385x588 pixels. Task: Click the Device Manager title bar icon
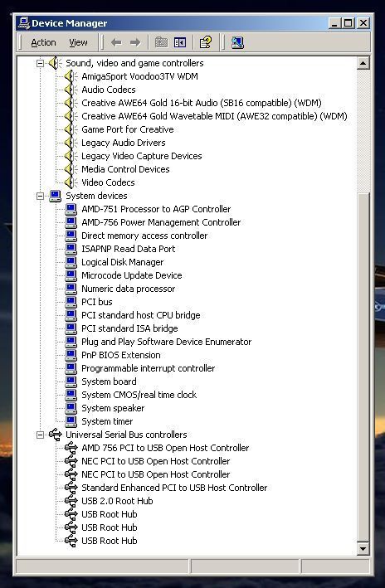tap(24, 23)
